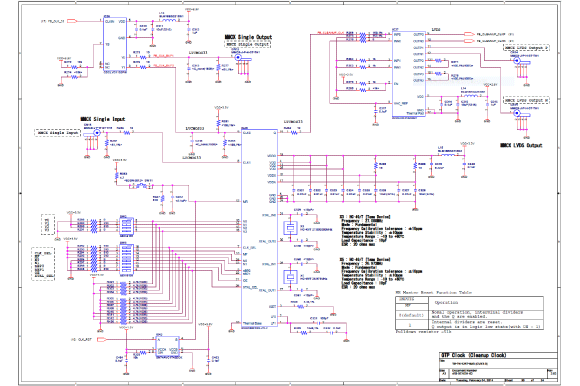Screen dimensions: 580x386
Task: Click the MMCX Single Output heading text
Action: click(249, 37)
